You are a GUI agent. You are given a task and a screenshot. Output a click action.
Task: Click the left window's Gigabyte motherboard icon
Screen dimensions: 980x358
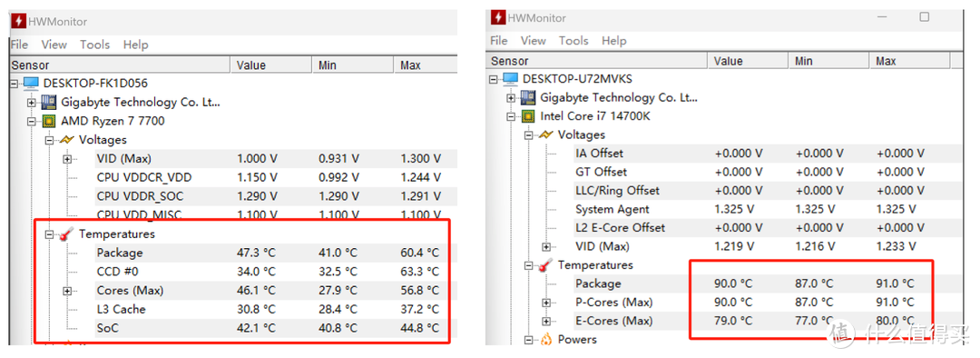click(x=49, y=102)
